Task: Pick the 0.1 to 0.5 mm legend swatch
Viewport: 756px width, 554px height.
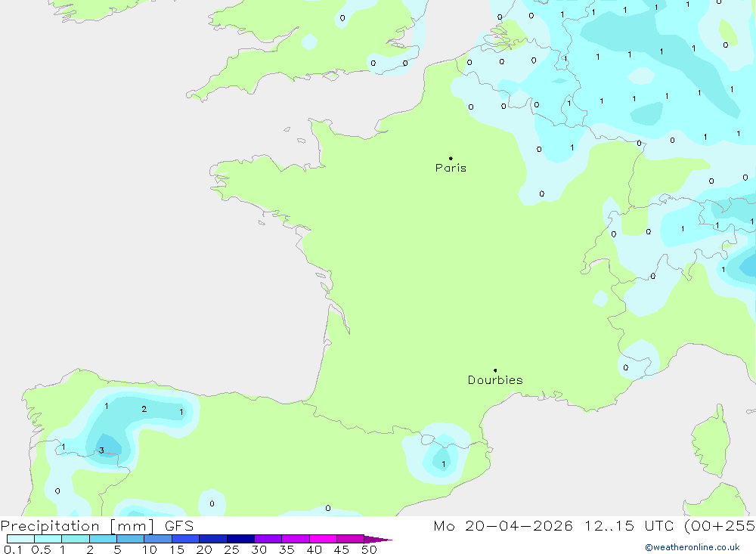Action: pyautogui.click(x=20, y=539)
